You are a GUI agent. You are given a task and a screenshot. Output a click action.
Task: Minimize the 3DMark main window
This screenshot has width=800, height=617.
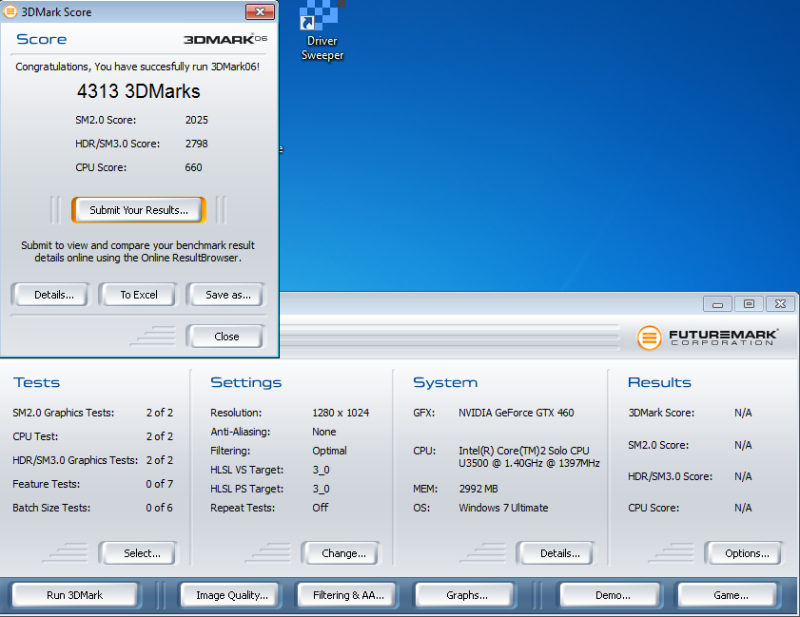(x=717, y=304)
